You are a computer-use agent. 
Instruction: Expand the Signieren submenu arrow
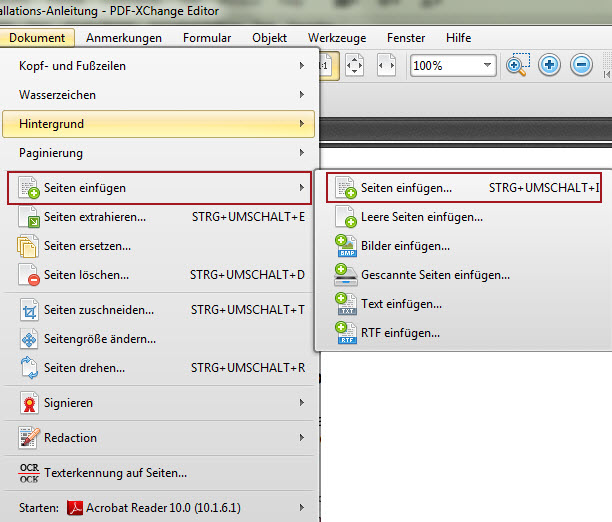(302, 402)
